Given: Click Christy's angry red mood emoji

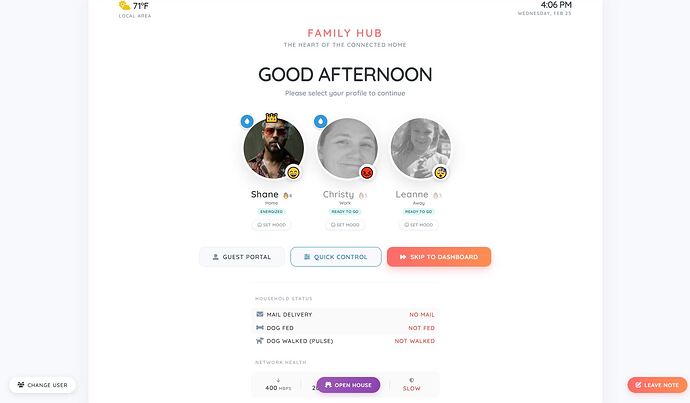Looking at the screenshot, I should [x=367, y=172].
